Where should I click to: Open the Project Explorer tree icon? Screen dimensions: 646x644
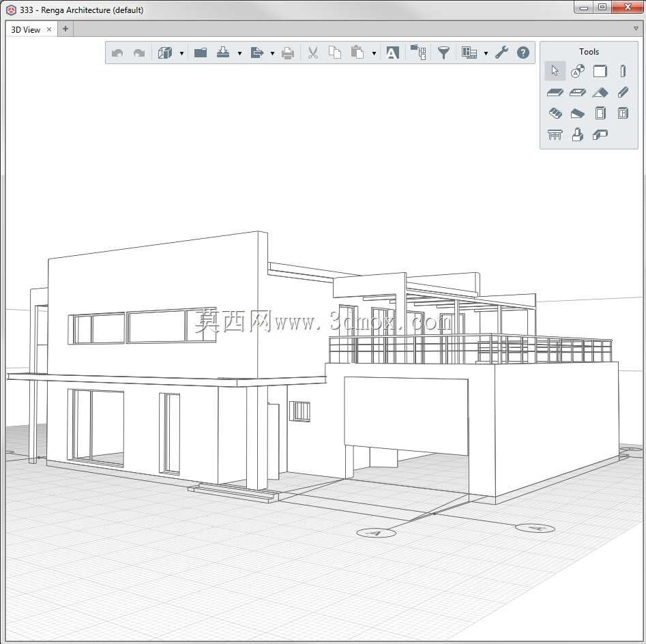point(418,53)
